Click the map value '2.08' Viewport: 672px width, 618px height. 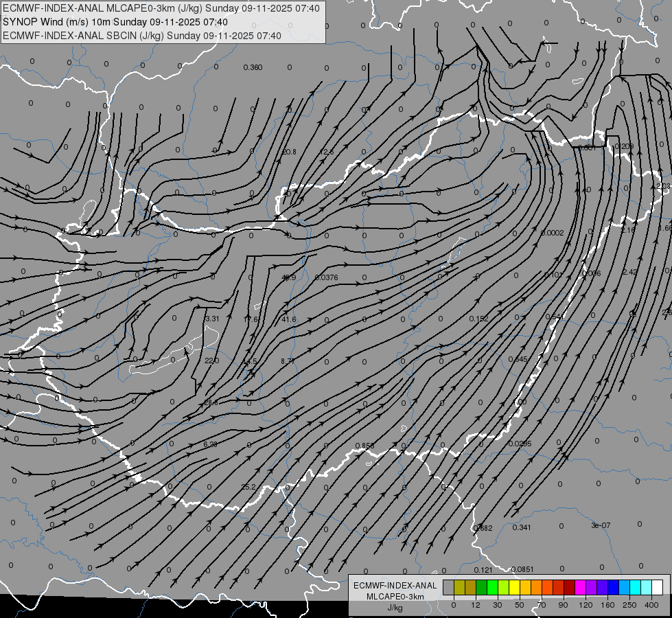point(664,186)
